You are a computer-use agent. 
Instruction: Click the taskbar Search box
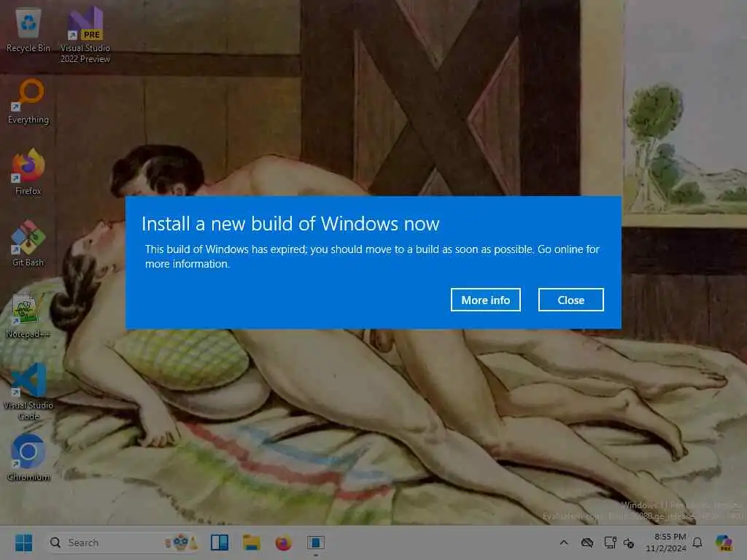123,542
